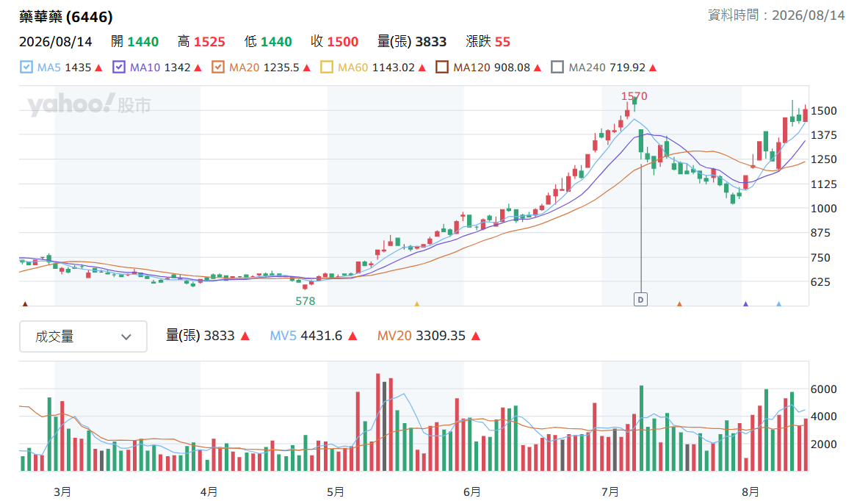This screenshot has width=868, height=501.
Task: Click the 7月 axis label
Action: 610,491
